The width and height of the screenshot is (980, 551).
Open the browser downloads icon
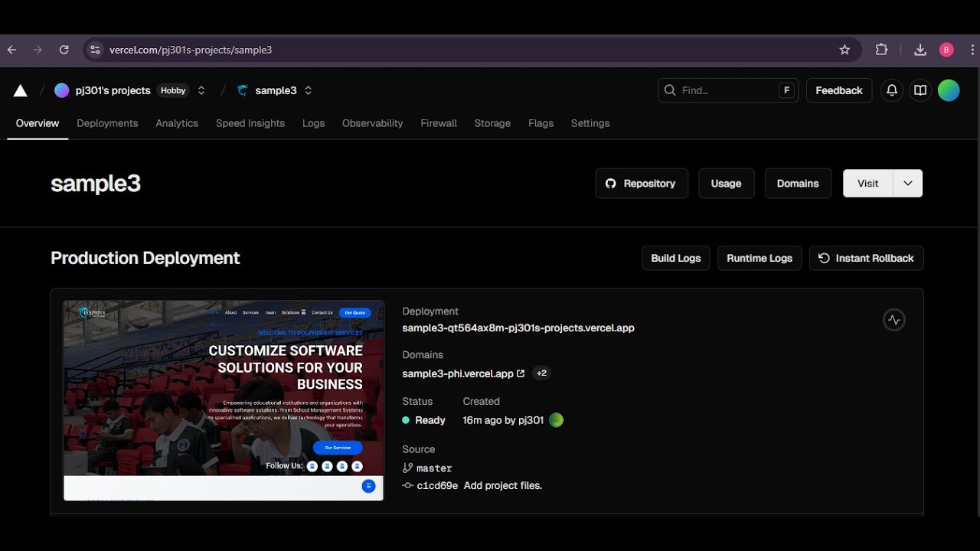pos(920,50)
